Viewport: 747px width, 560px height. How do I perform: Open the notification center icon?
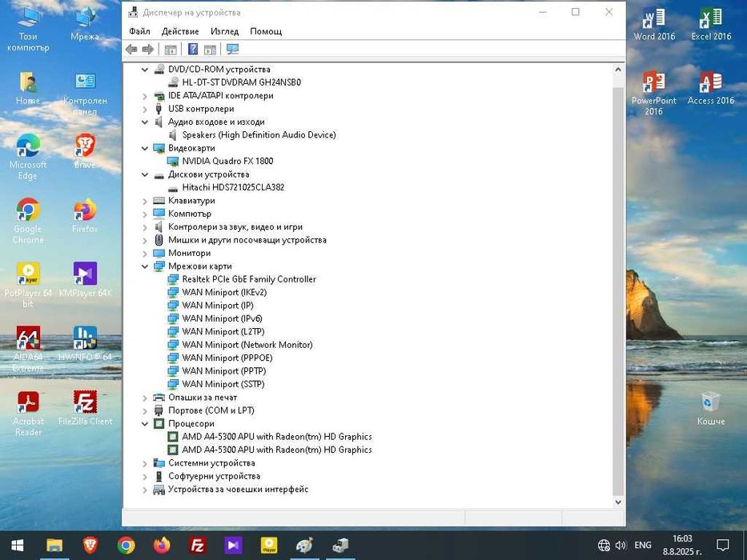click(x=723, y=546)
